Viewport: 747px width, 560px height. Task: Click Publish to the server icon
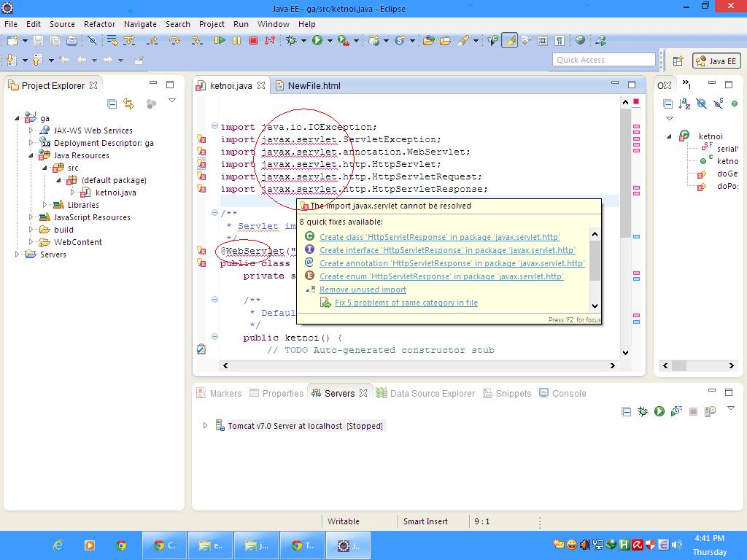[710, 411]
